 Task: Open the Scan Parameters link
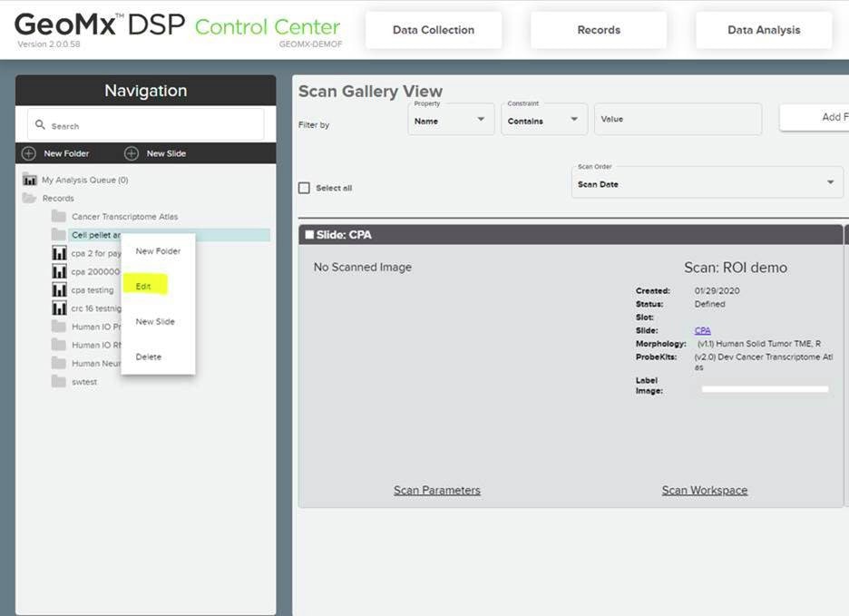click(x=436, y=491)
